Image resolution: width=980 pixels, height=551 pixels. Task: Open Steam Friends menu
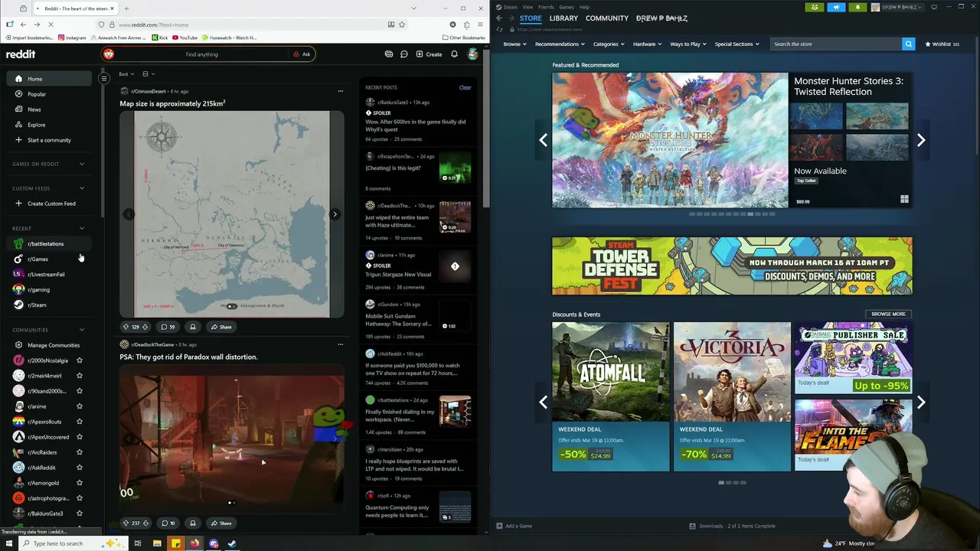tap(546, 7)
